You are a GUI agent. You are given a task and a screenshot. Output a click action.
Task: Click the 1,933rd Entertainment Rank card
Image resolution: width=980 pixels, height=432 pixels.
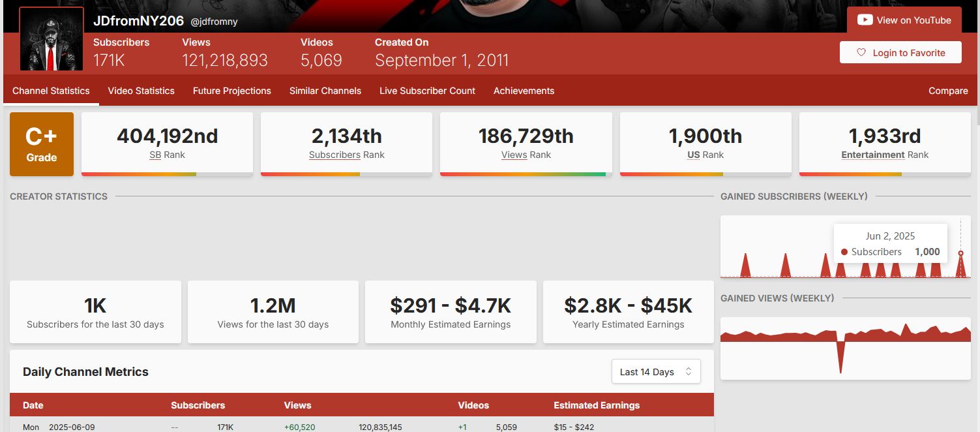click(885, 144)
